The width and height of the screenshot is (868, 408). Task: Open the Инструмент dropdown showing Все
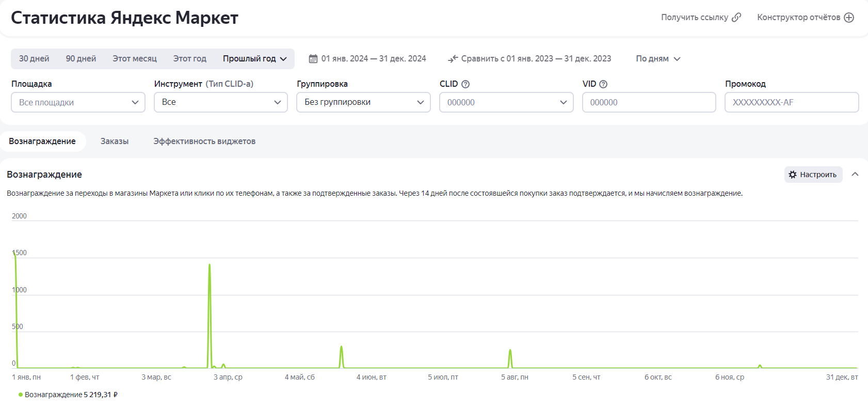click(221, 102)
